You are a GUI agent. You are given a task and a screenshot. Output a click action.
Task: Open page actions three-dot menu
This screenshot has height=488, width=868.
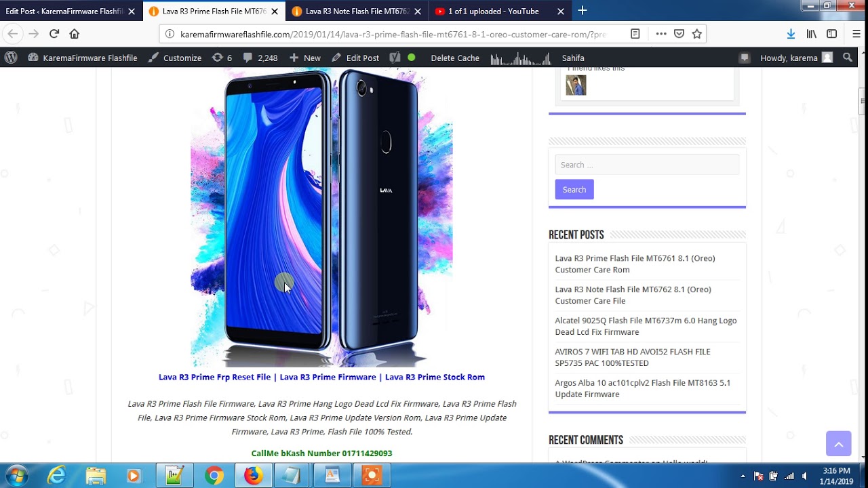(x=661, y=34)
